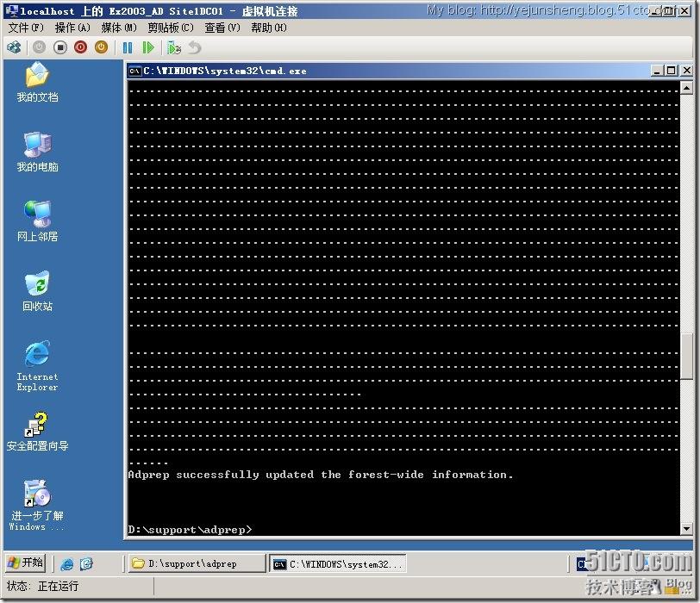Click the Revert (undo arrow) toolbar icon

[x=195, y=47]
